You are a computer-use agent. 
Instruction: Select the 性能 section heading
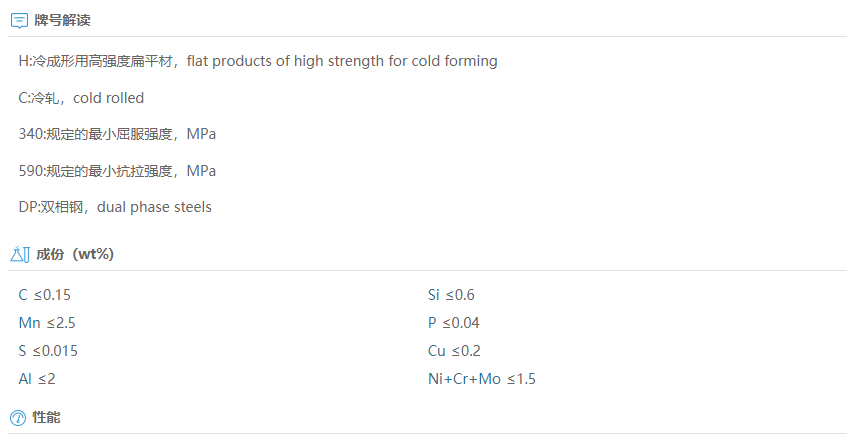click(47, 417)
